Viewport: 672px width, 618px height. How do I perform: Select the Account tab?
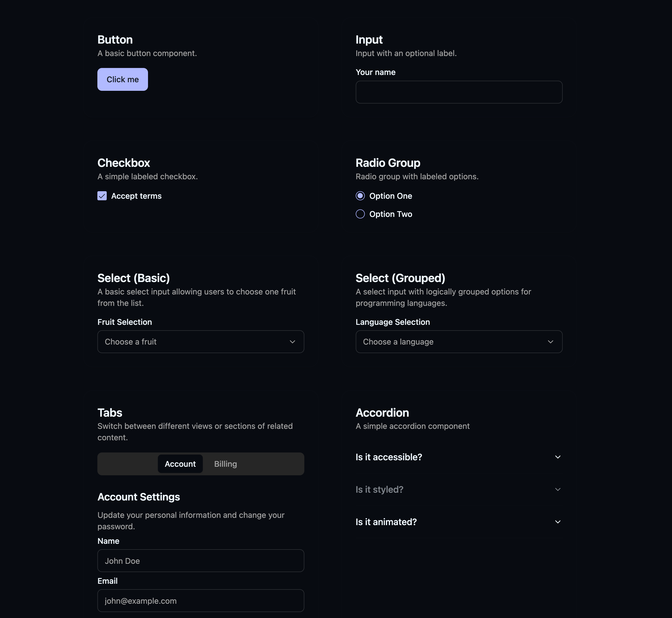pyautogui.click(x=180, y=464)
